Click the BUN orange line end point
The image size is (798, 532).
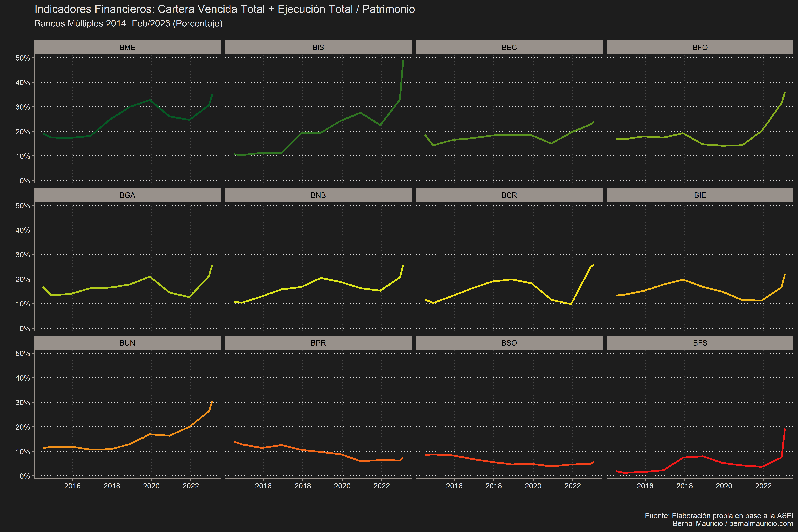(212, 402)
